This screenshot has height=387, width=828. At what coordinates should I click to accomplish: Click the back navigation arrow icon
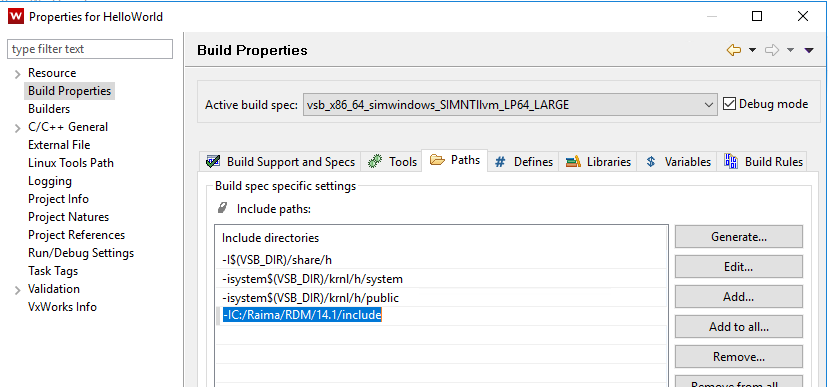[733, 50]
